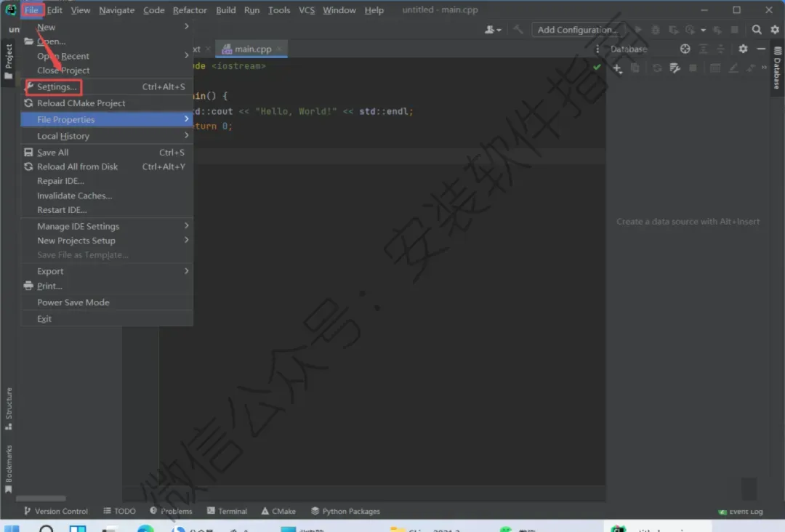
Task: Expand the Local History submenu
Action: click(x=107, y=136)
